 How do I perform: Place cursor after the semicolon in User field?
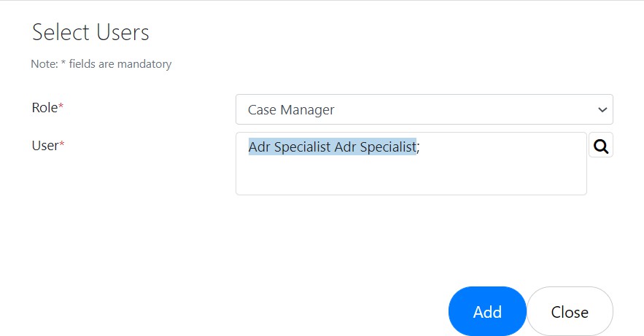(420, 147)
